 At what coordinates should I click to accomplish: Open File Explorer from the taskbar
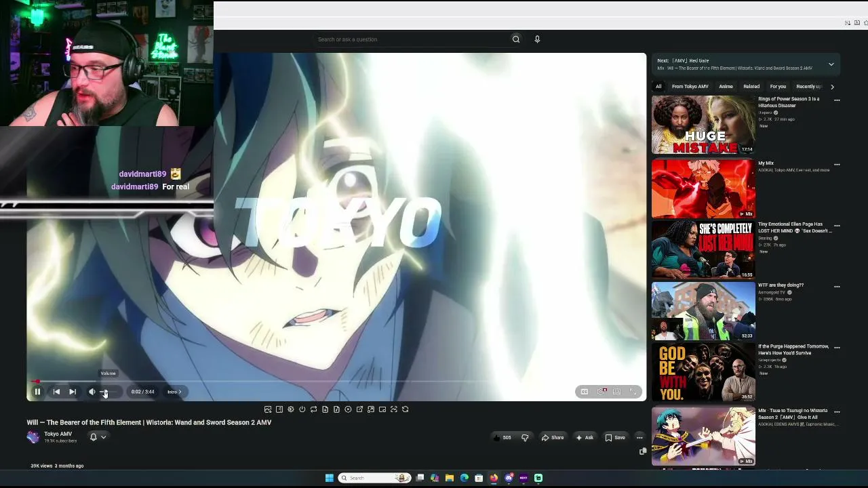coord(450,478)
